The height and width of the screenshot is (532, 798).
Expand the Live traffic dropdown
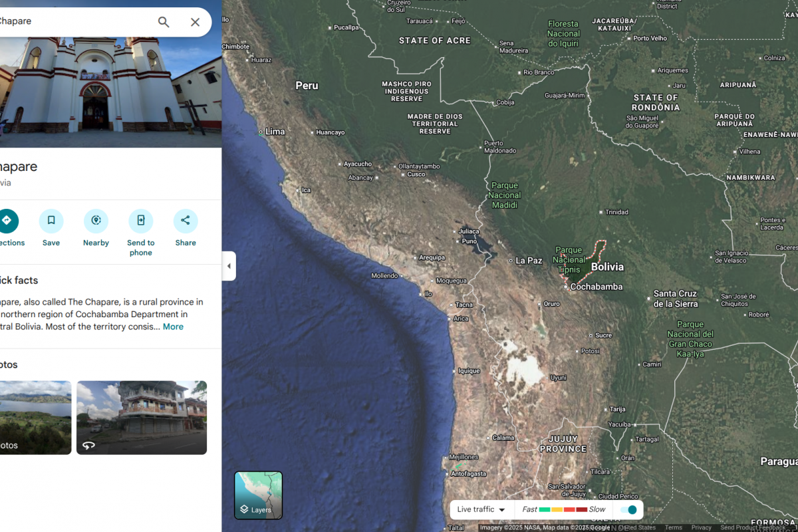click(481, 509)
